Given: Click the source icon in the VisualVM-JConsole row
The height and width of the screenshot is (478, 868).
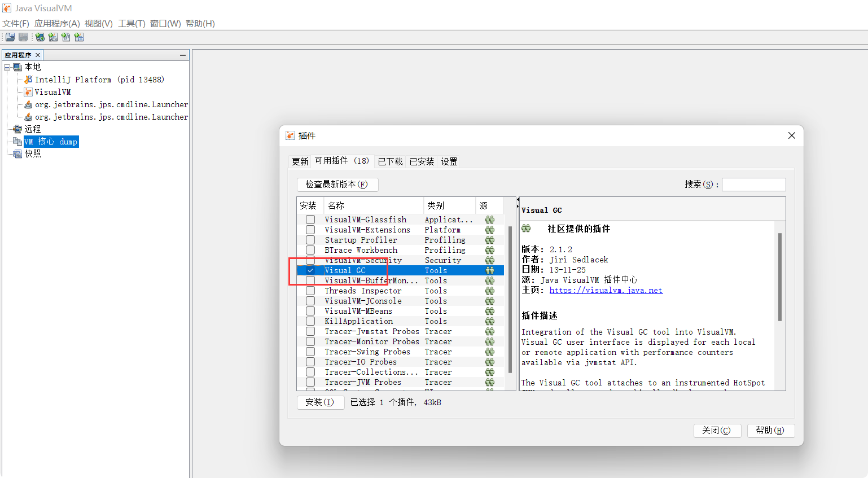Looking at the screenshot, I should click(x=490, y=301).
